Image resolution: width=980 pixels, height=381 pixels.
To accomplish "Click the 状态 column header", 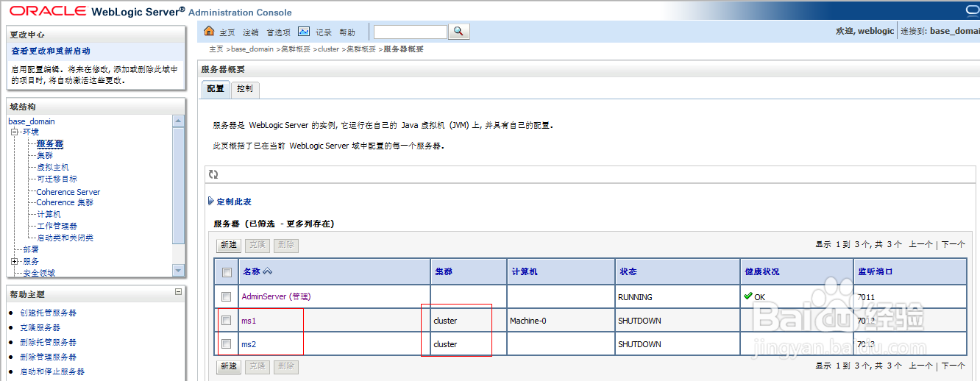I will 627,271.
